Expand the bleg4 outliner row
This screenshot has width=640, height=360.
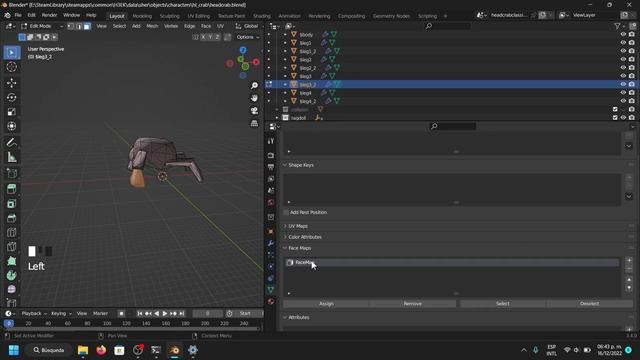285,93
